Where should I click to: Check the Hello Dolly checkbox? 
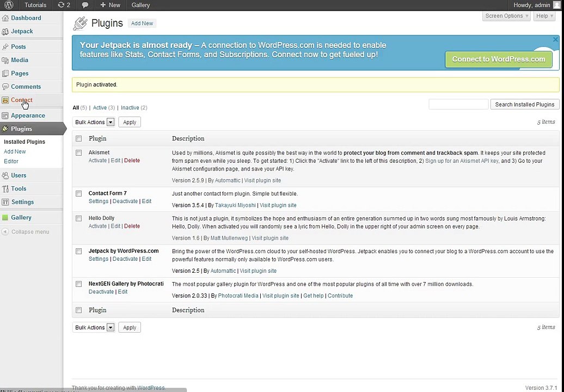(79, 218)
